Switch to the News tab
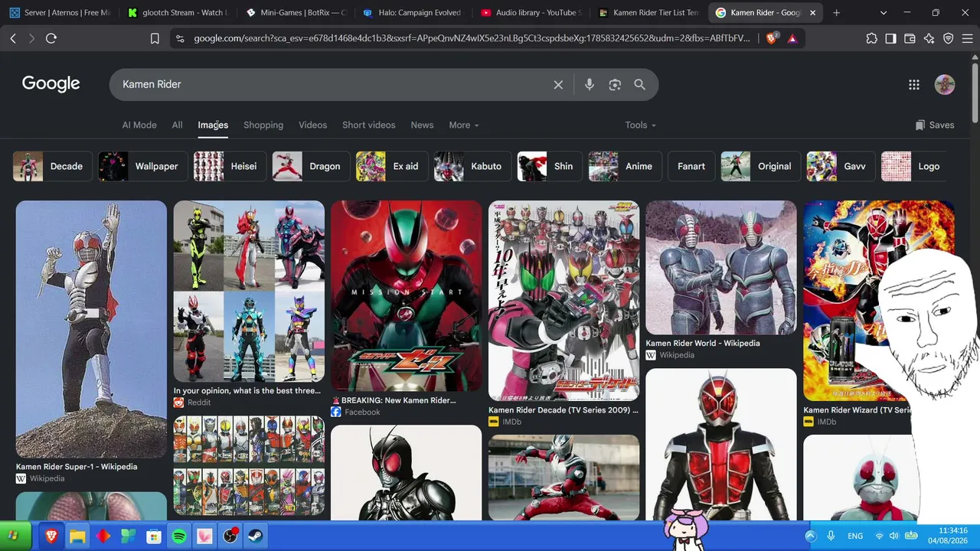The height and width of the screenshot is (551, 980). point(422,126)
